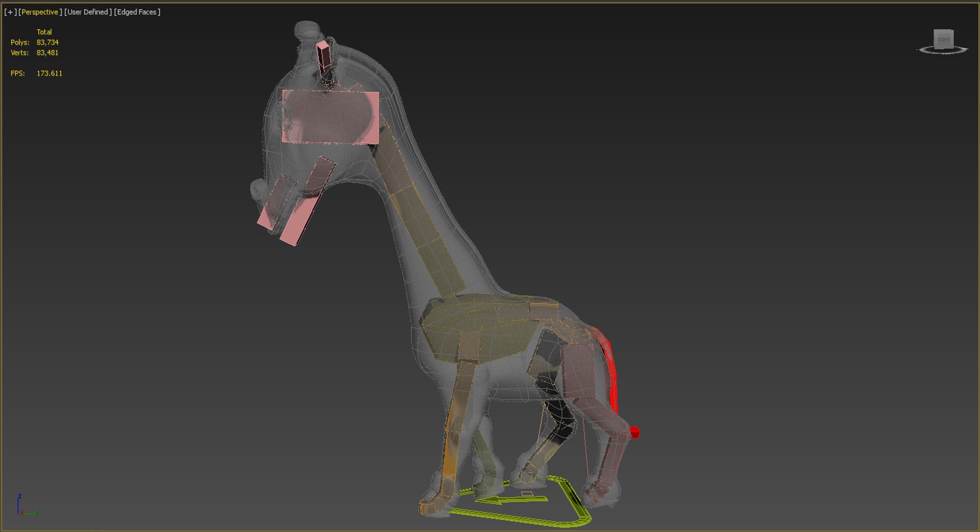
Task: Click the Polys count value 83,734
Action: click(47, 42)
